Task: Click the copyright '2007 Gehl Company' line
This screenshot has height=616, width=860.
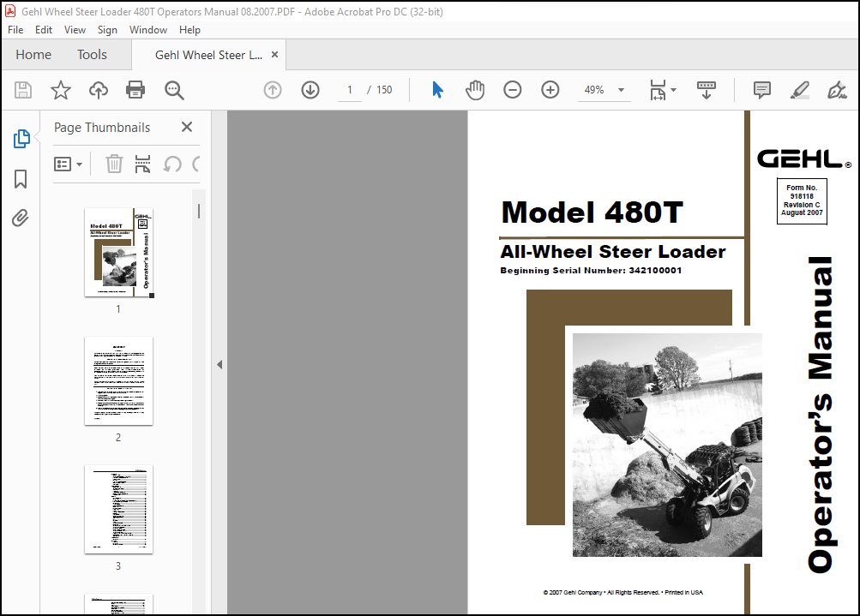Action: click(622, 592)
